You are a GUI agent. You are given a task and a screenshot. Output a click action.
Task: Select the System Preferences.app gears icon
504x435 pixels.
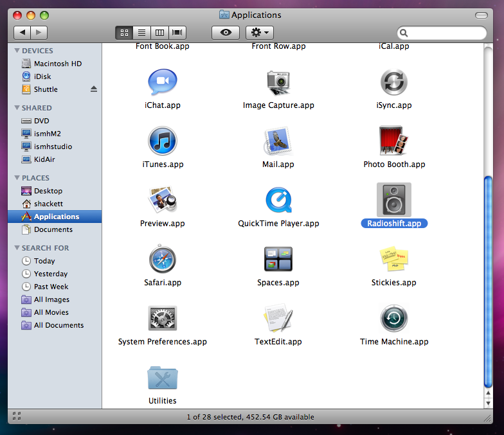(162, 318)
